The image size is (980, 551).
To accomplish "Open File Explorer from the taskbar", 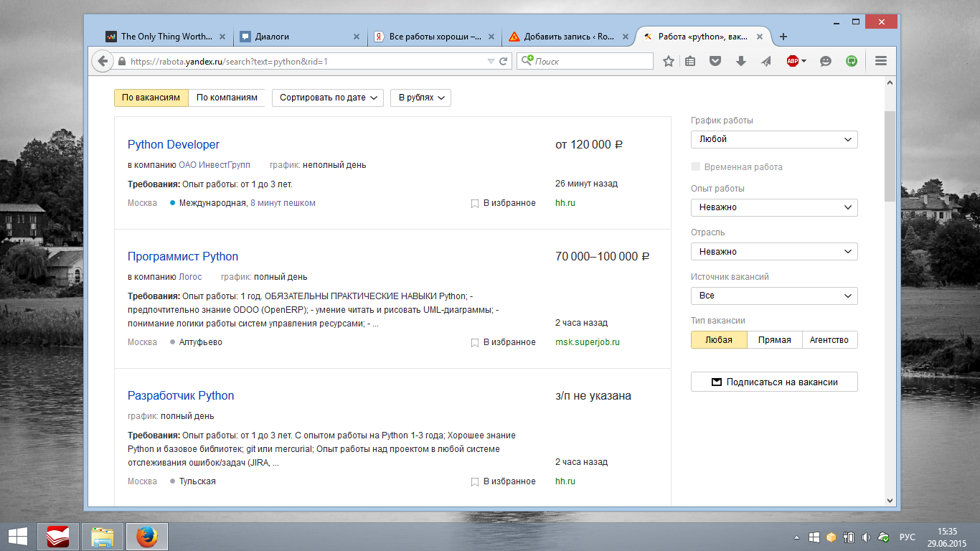I will (103, 536).
